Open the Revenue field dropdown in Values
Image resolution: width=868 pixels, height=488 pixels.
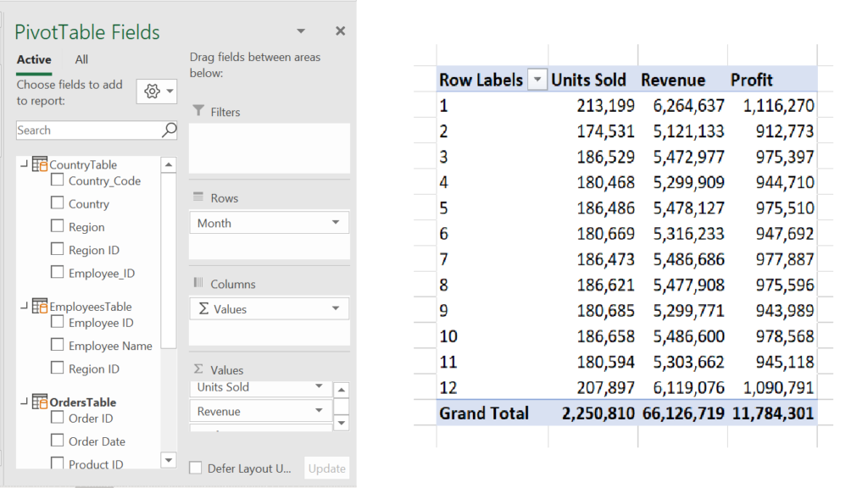click(320, 411)
